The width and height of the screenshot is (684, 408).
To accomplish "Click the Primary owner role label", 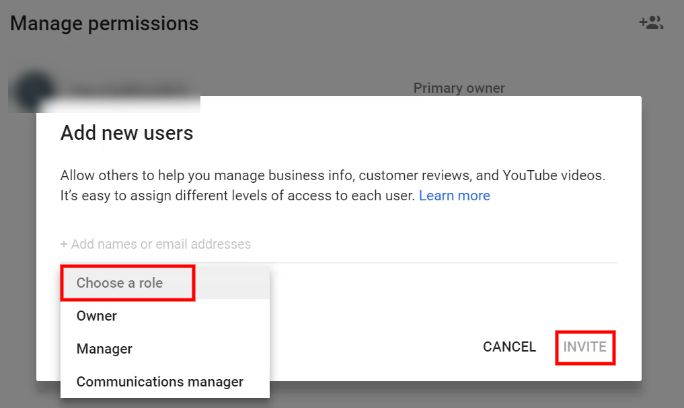I will point(459,88).
